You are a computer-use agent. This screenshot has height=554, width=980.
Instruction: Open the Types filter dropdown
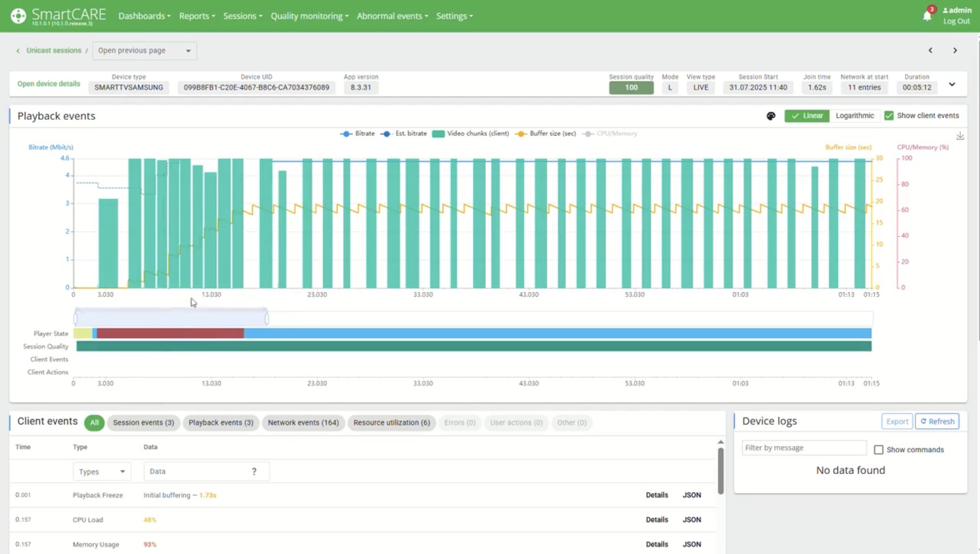pyautogui.click(x=101, y=471)
